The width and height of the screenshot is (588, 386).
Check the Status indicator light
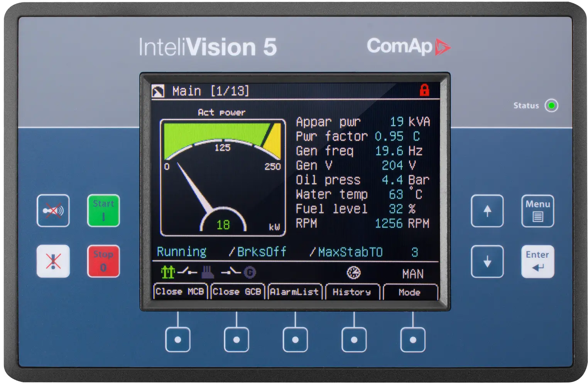coord(551,105)
